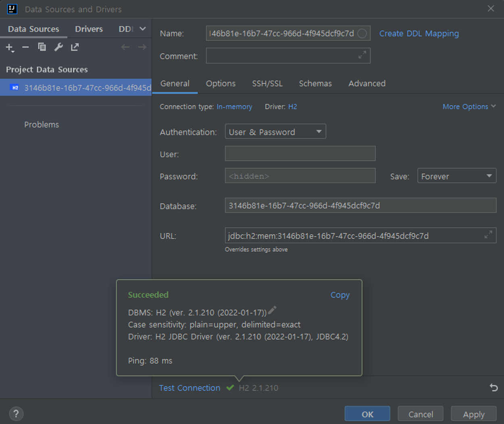Expand the Comment field
Screen dimensions: 504x424
click(x=362, y=55)
